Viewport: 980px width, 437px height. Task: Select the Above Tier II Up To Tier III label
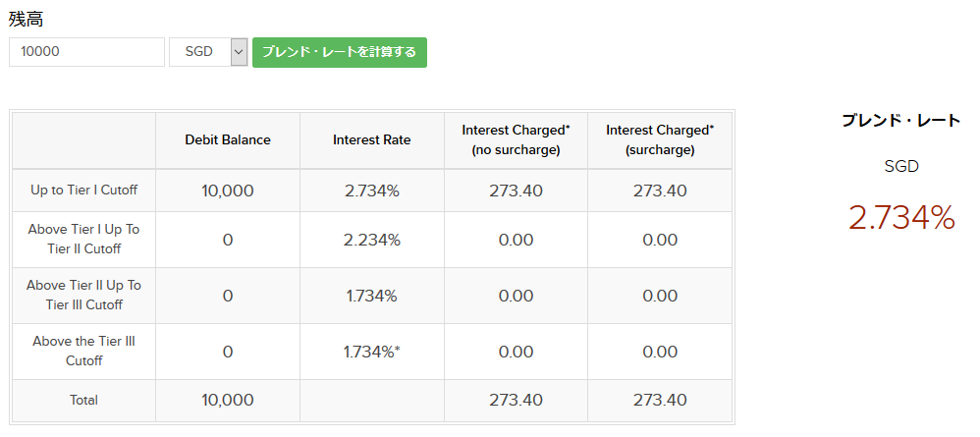[83, 296]
